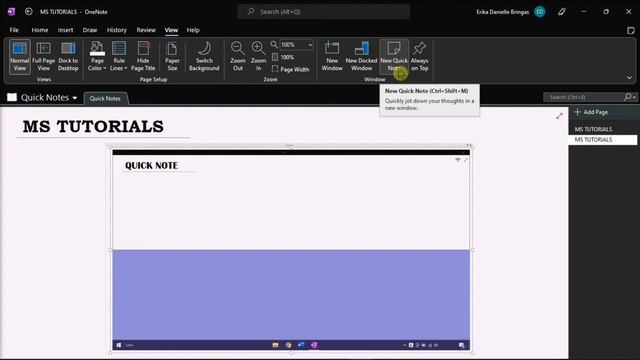Click pen icon in title bar

click(562, 12)
